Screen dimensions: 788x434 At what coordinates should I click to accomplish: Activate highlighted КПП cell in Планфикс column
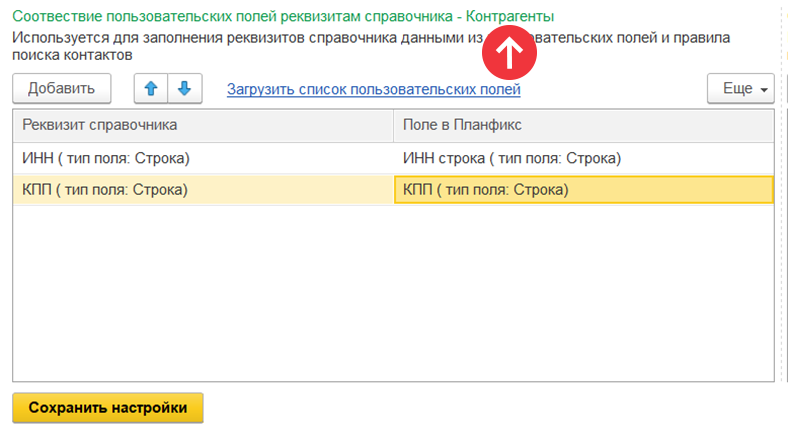pyautogui.click(x=583, y=190)
